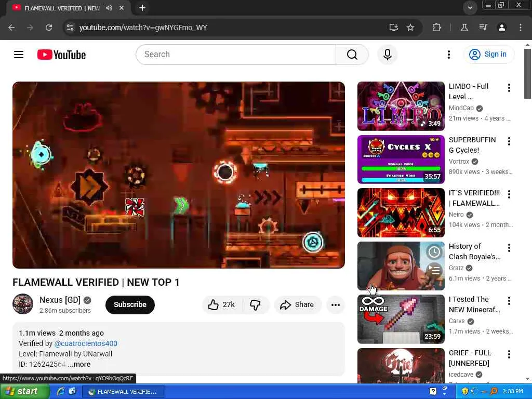Click the browser address bar URL

(x=143, y=28)
